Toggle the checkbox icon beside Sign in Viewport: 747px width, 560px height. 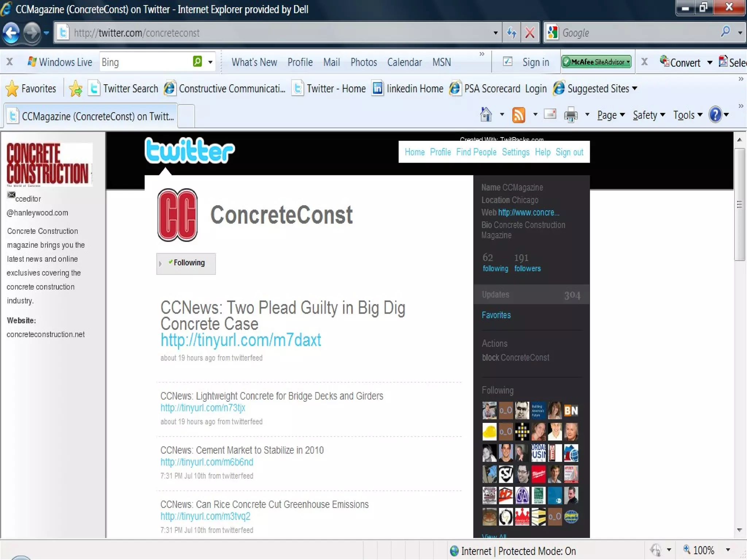507,62
